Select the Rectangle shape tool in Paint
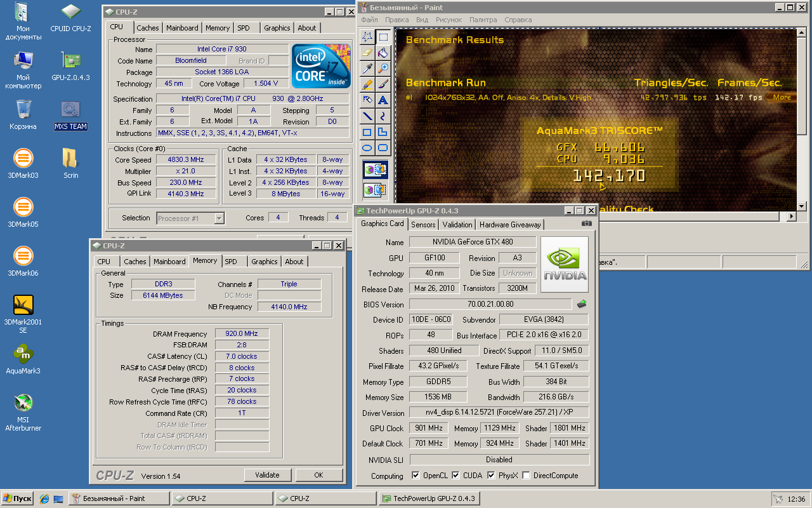Viewport: 812px width, 508px height. tap(367, 132)
